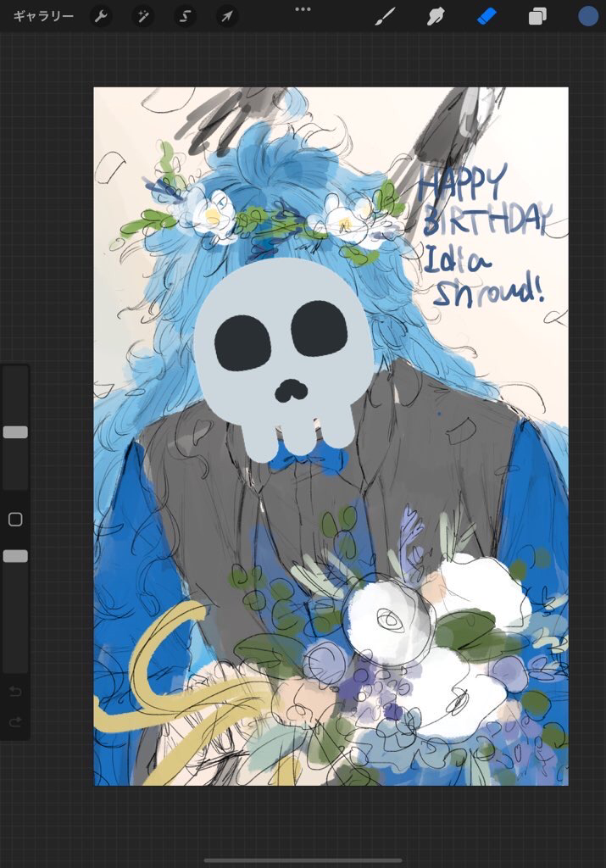Redo the stroke with the sidebar arrow
606x868 pixels.
pos(15,721)
